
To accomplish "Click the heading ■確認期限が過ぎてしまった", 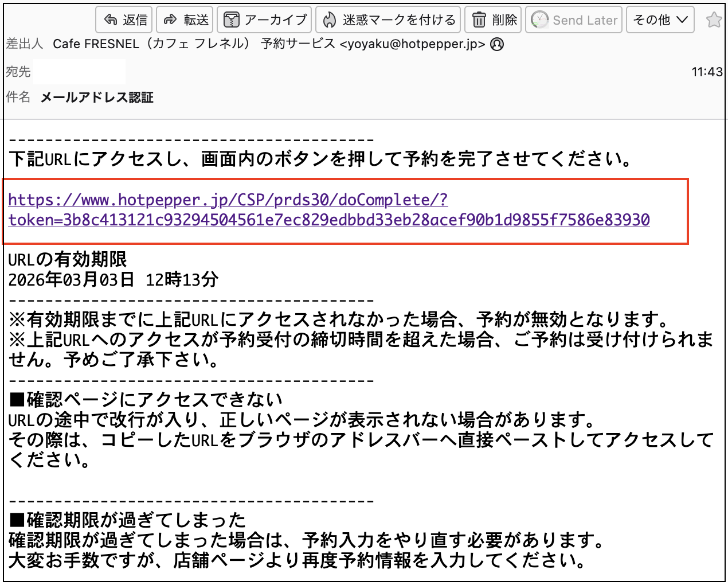I will pos(128,520).
